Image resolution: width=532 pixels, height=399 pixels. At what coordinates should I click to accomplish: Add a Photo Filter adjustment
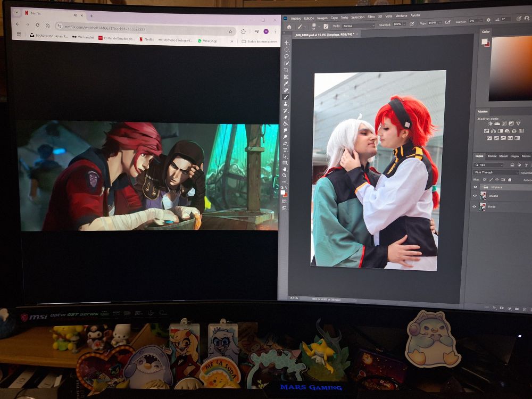(507, 131)
